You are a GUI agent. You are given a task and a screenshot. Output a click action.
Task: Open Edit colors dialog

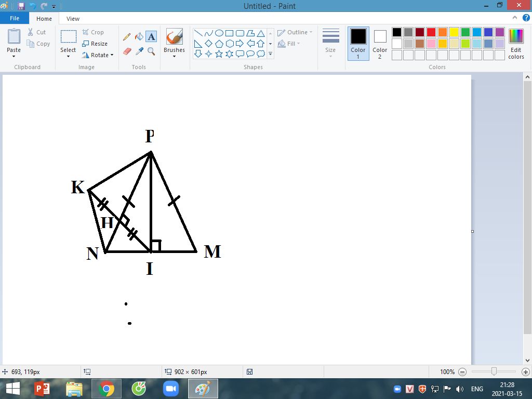(x=516, y=44)
